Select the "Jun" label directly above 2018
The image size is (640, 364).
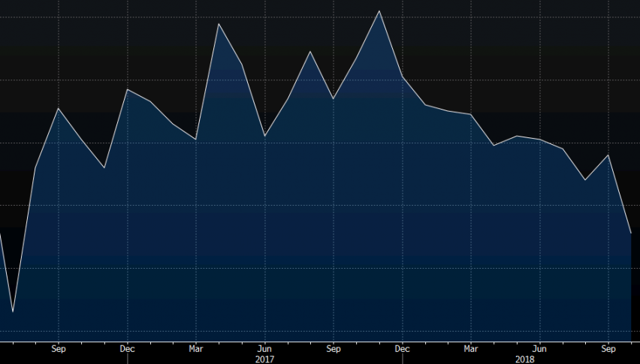pos(539,349)
